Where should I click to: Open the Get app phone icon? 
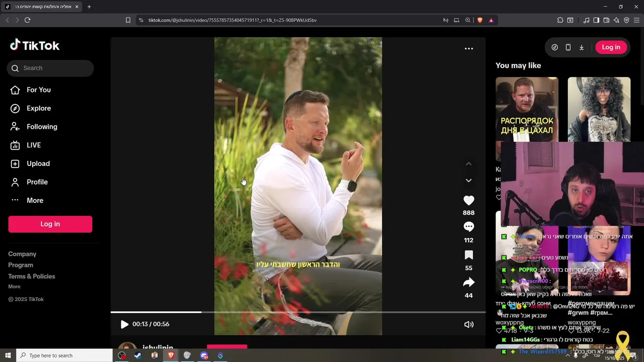(x=568, y=47)
